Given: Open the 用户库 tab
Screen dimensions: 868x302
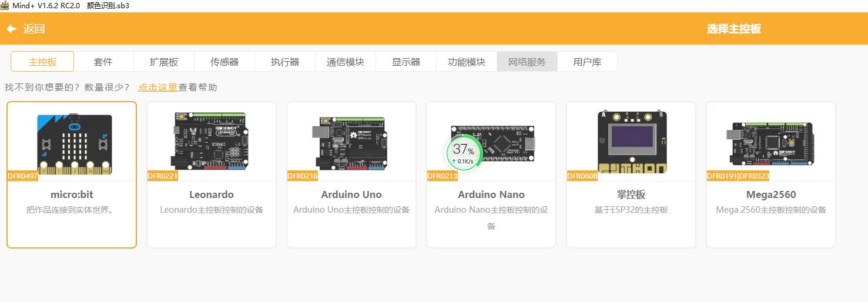Looking at the screenshot, I should 587,62.
